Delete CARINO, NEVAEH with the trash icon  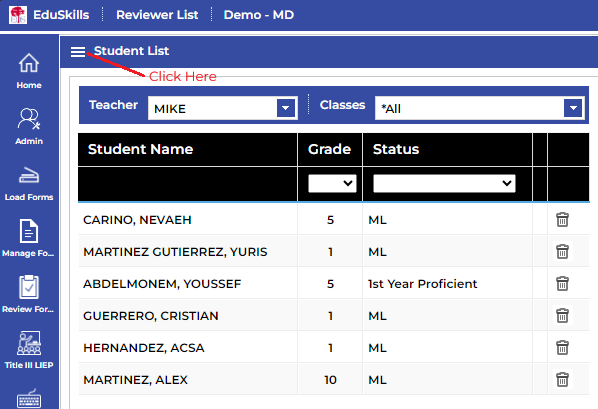coord(562,220)
